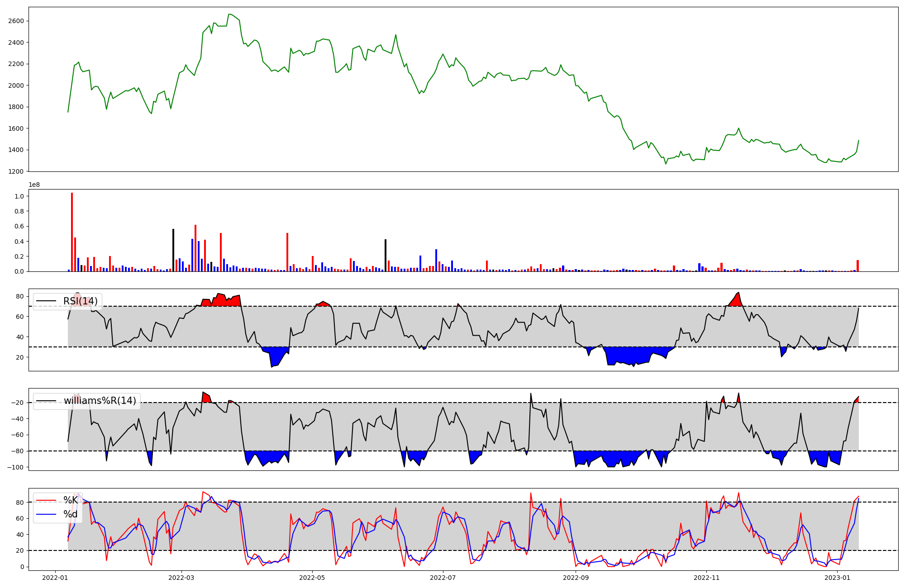The height and width of the screenshot is (588, 905).
Task: Click the blue %d legend line
Action: [x=46, y=514]
